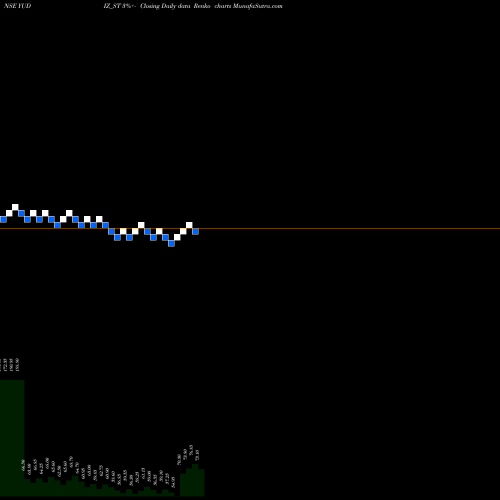Select the highest white Renko brick

(15, 207)
